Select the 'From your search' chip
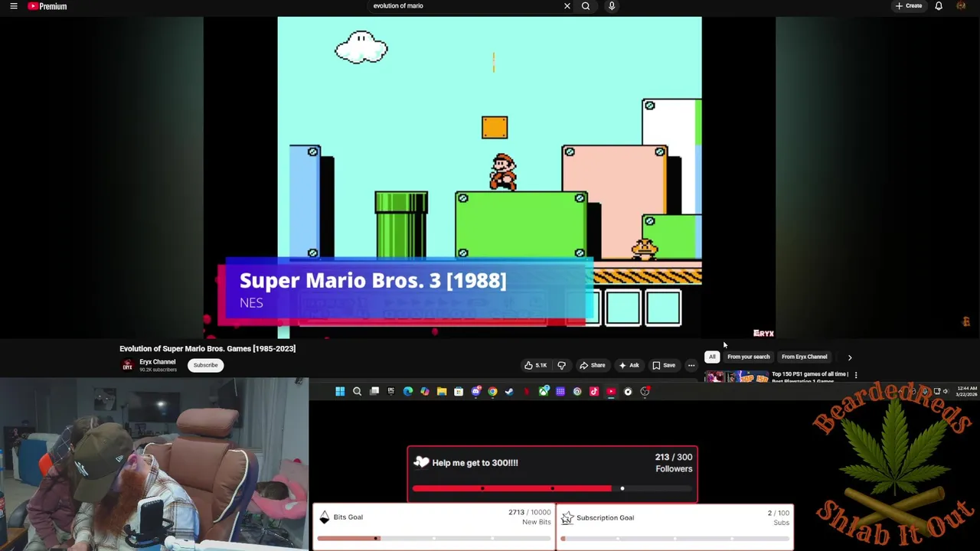The width and height of the screenshot is (980, 551). (748, 357)
